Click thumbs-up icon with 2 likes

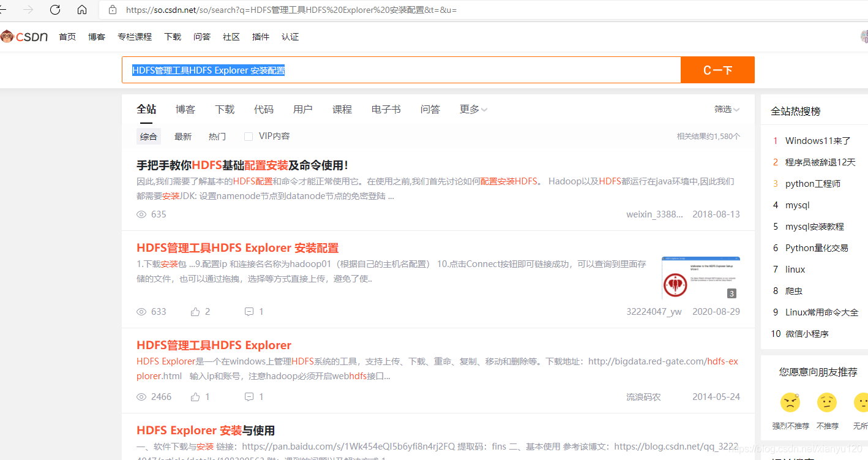click(195, 312)
